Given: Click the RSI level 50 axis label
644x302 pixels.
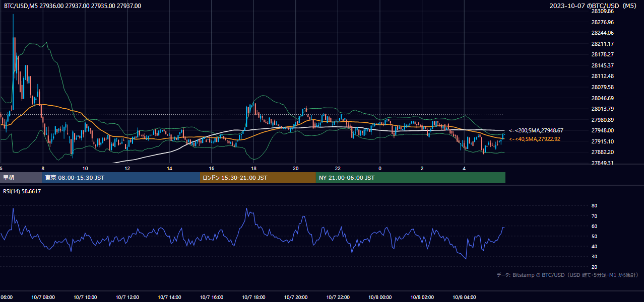Looking at the screenshot, I should pyautogui.click(x=594, y=236).
